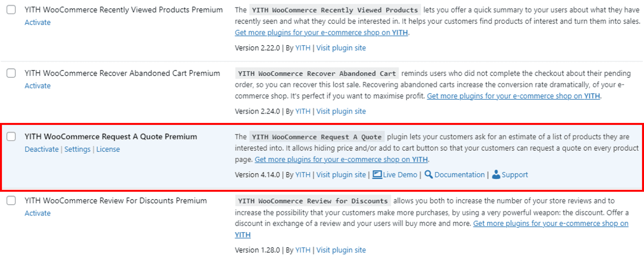This screenshot has height=258, width=644.
Task: Select the Recover Abandoned Cart checkbox
Action: [11, 73]
